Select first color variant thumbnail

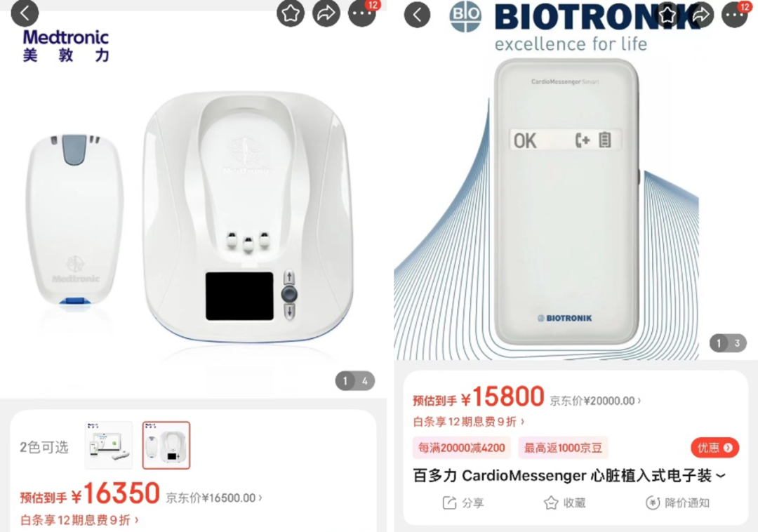coord(109,445)
